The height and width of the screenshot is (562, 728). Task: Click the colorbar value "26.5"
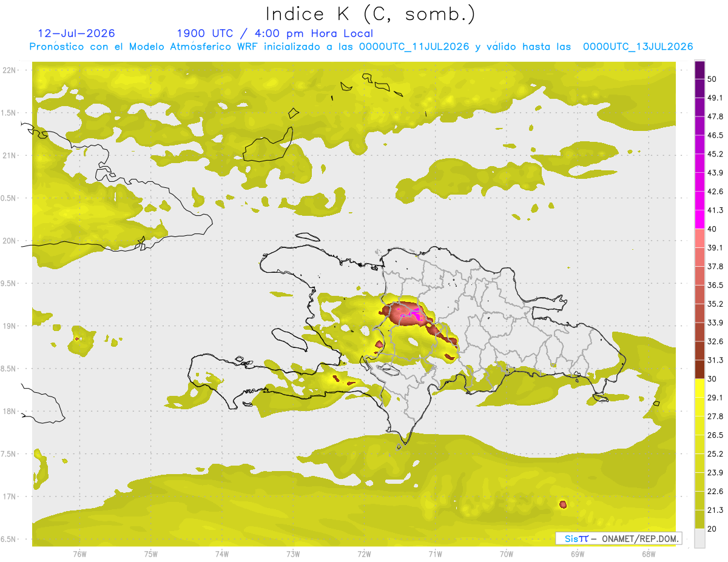pyautogui.click(x=715, y=435)
